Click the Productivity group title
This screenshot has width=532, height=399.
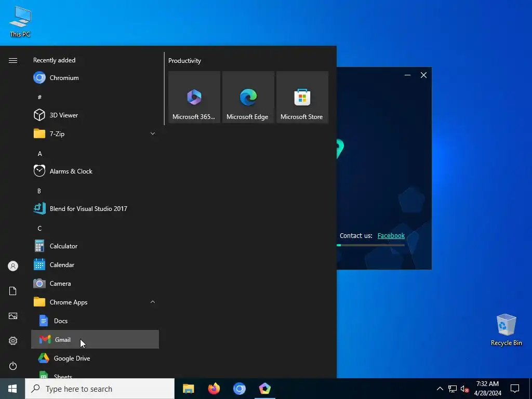184,61
